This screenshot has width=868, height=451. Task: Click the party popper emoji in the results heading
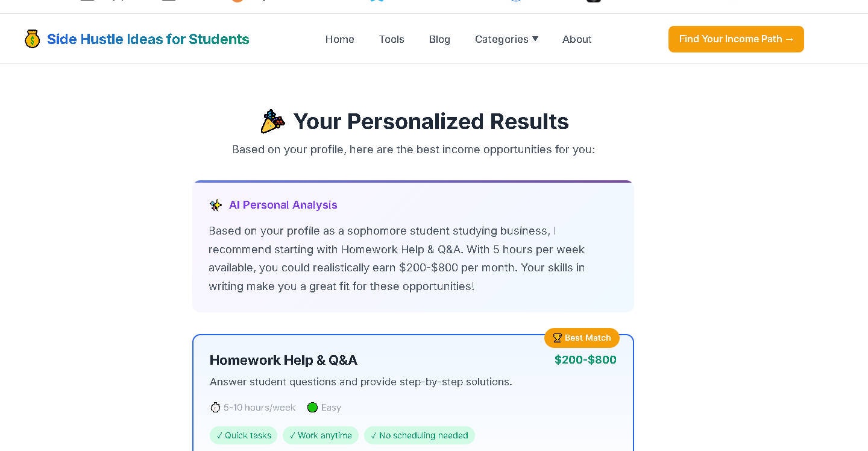[x=272, y=121]
